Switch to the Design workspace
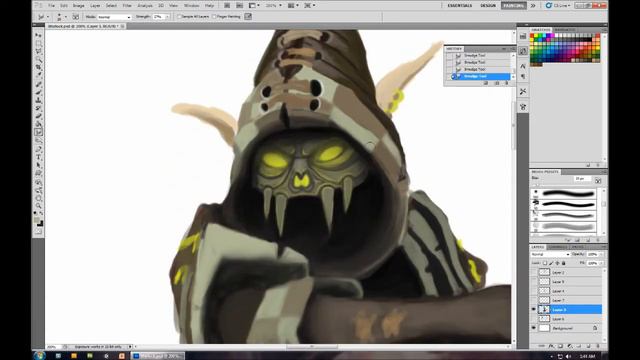The width and height of the screenshot is (640, 360). click(x=488, y=6)
